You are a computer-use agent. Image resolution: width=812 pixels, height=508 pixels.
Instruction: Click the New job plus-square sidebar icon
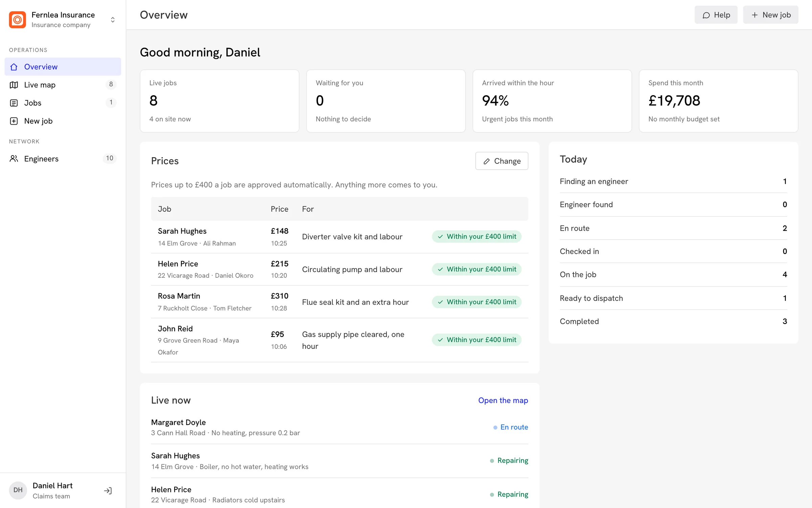pyautogui.click(x=14, y=121)
